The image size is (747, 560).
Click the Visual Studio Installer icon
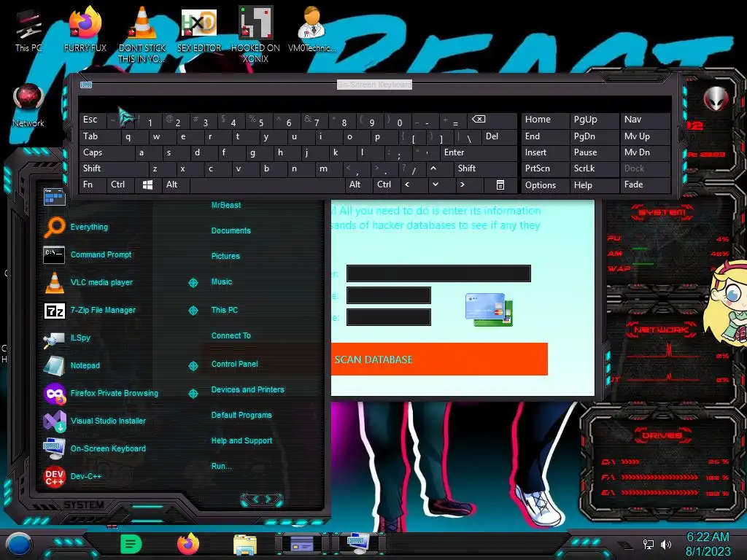pos(54,421)
